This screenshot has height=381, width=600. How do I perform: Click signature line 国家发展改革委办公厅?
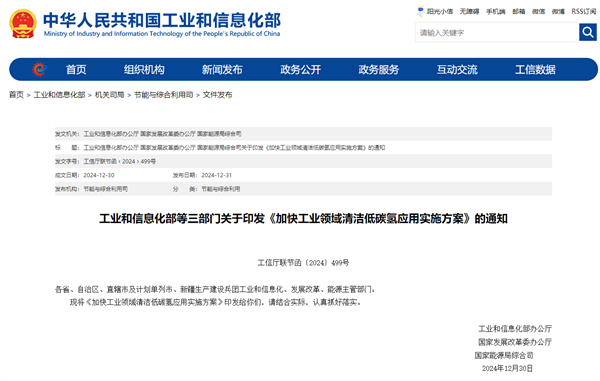coord(515,342)
